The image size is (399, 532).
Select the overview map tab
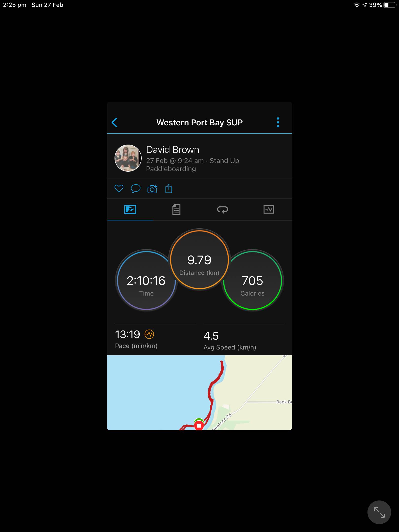130,209
